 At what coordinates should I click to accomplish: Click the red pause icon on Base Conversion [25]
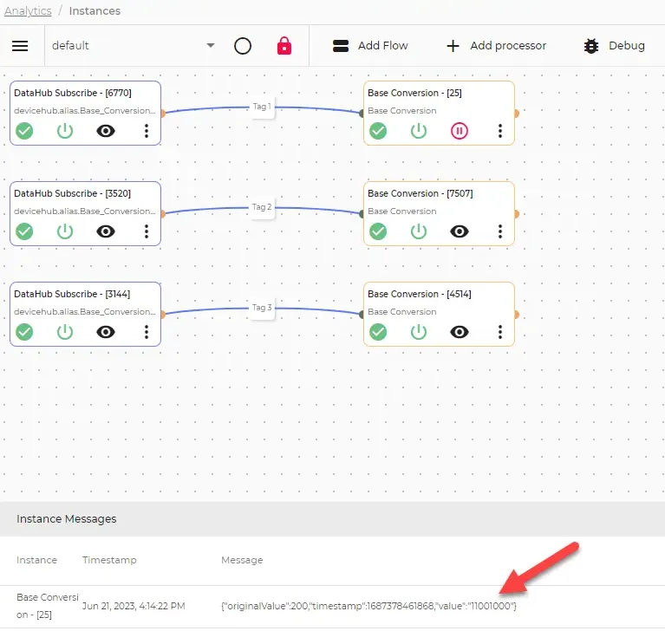click(x=460, y=131)
